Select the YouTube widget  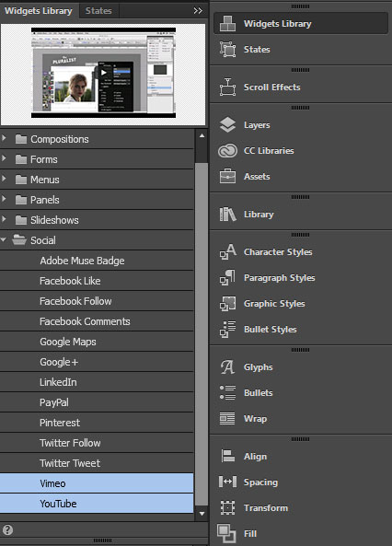(x=97, y=503)
